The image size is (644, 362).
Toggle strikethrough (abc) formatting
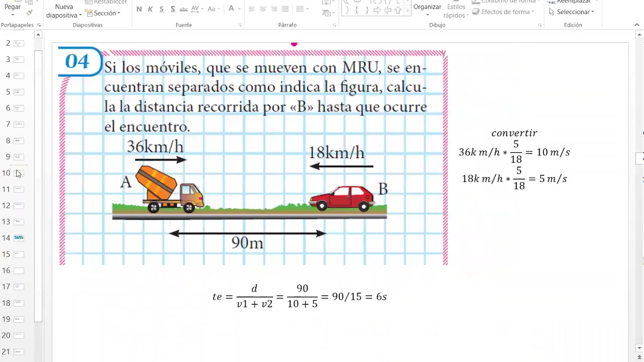click(x=184, y=9)
